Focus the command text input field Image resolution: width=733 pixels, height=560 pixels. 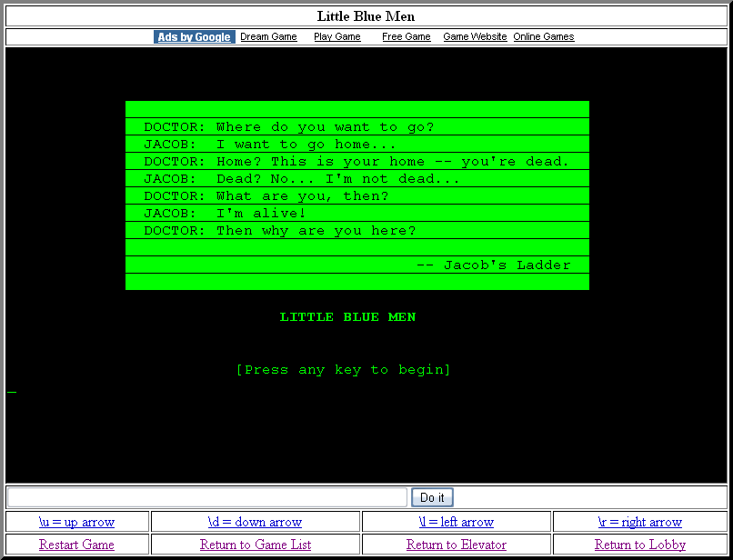pos(207,497)
